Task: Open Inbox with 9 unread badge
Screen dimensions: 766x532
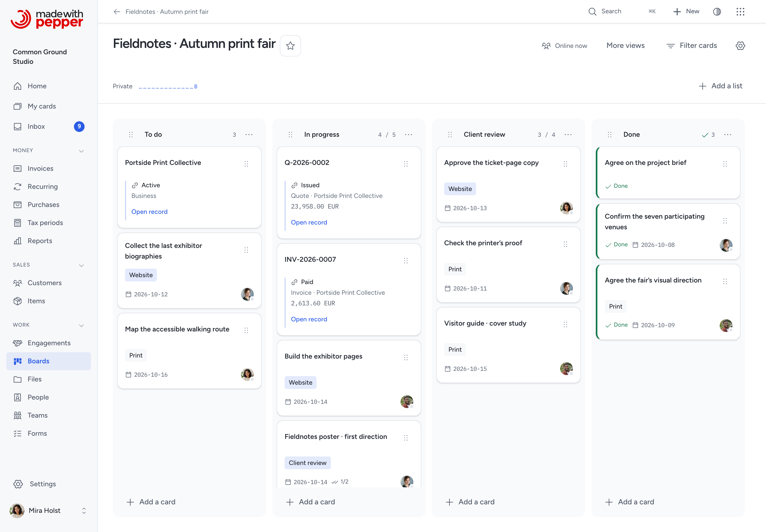Action: click(x=49, y=126)
